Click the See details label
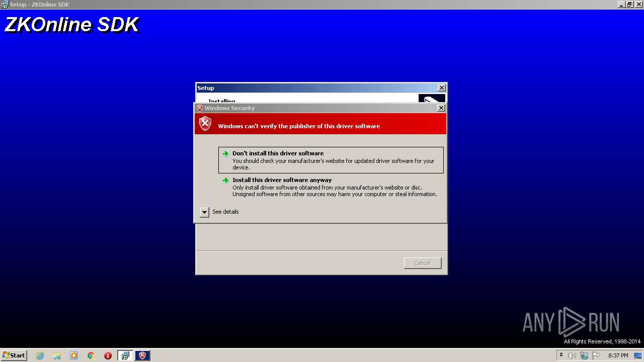 click(225, 212)
